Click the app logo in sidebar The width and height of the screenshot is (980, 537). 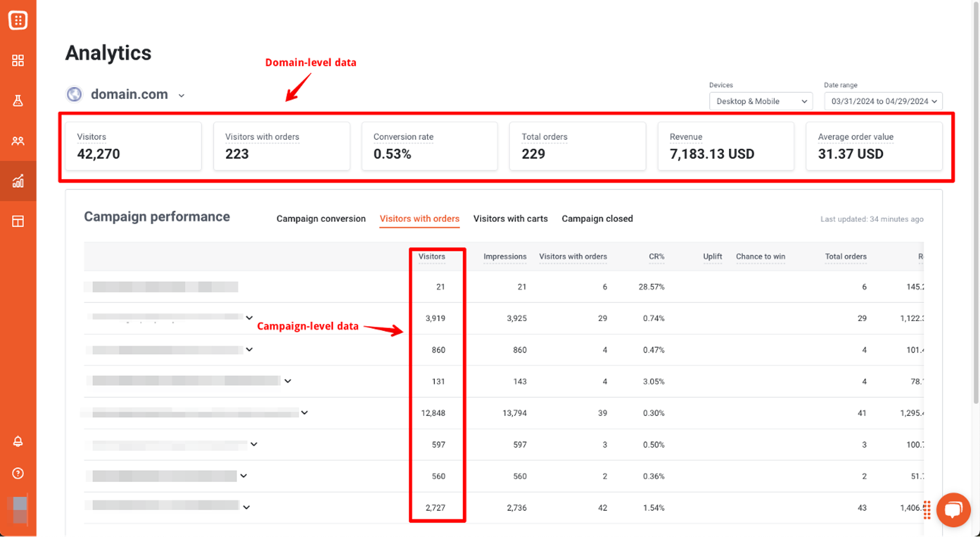pyautogui.click(x=18, y=20)
